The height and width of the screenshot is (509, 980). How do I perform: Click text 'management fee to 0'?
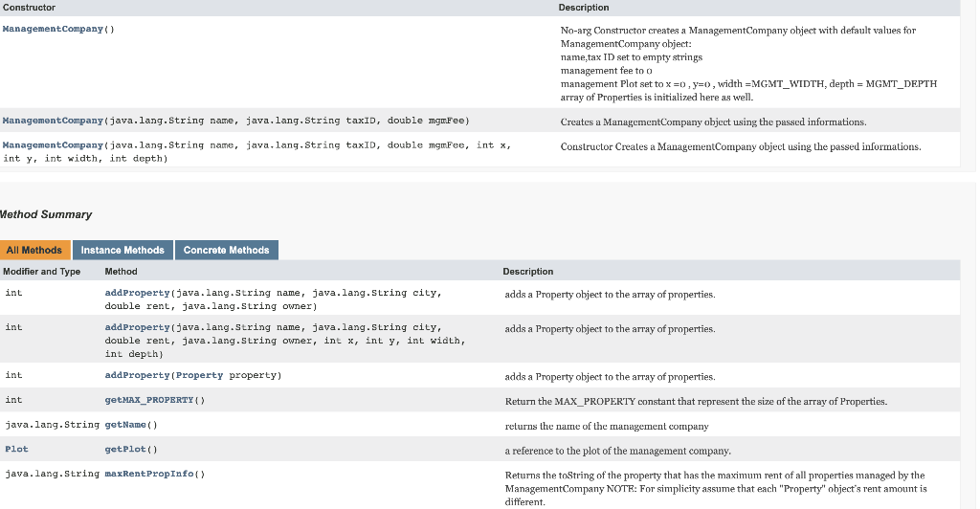pos(606,71)
